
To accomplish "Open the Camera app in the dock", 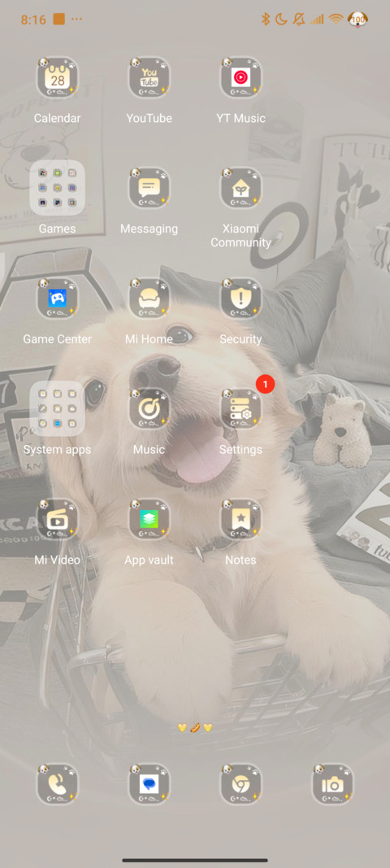I will click(x=332, y=784).
